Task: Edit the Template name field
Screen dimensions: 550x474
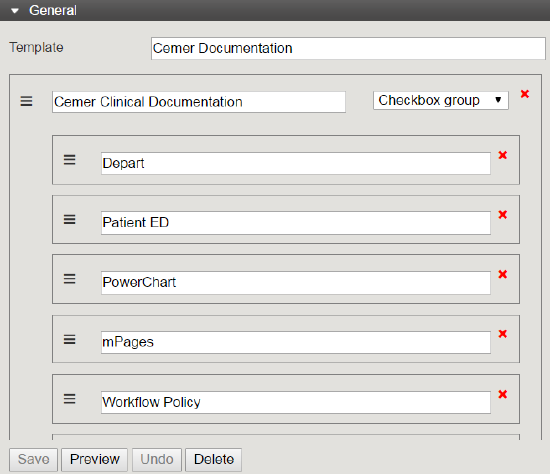Action: [348, 48]
